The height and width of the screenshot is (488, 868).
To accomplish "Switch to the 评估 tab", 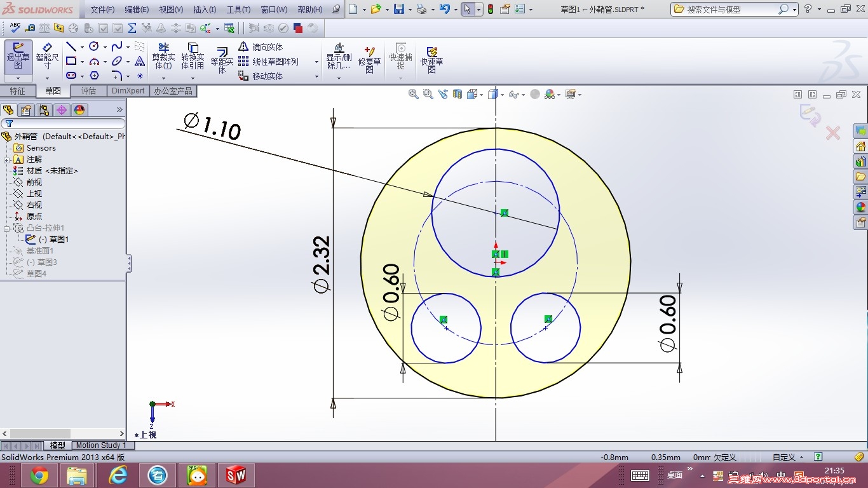I will (89, 91).
